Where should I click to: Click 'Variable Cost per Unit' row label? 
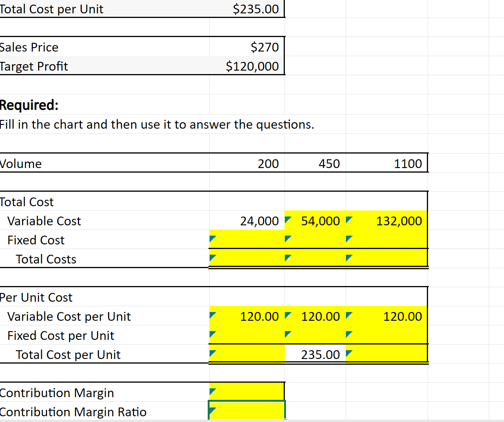tap(105, 316)
